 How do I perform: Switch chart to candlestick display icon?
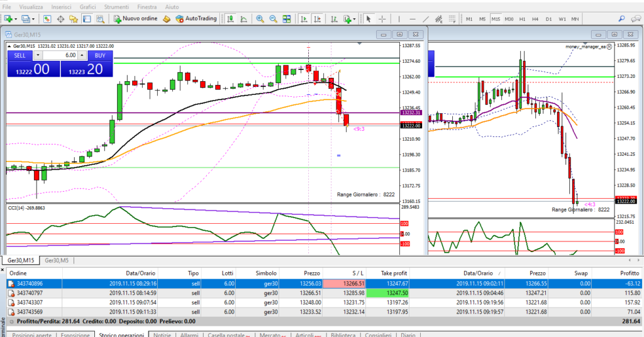coord(230,19)
